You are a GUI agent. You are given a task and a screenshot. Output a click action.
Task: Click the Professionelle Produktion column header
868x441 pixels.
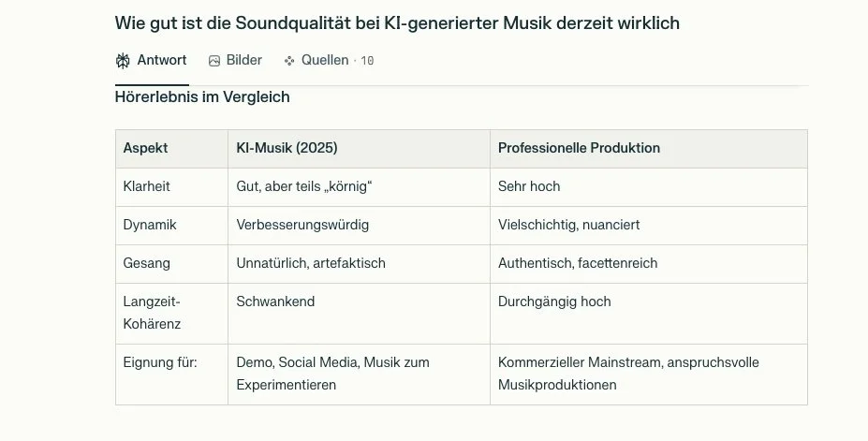click(x=579, y=148)
